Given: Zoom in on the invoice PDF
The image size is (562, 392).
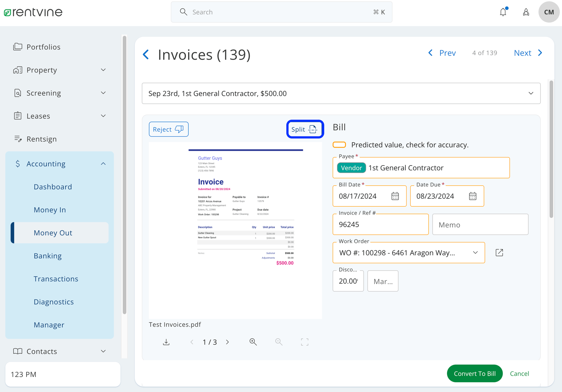Looking at the screenshot, I should (x=253, y=342).
